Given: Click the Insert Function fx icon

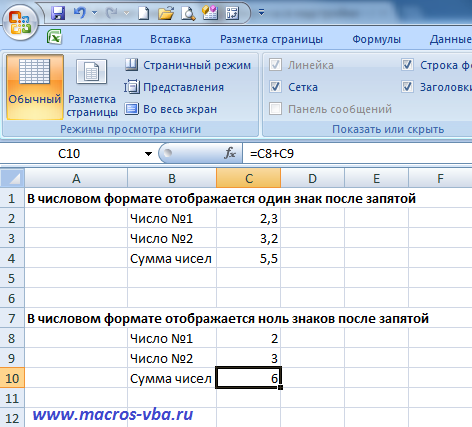Looking at the screenshot, I should coord(230,154).
